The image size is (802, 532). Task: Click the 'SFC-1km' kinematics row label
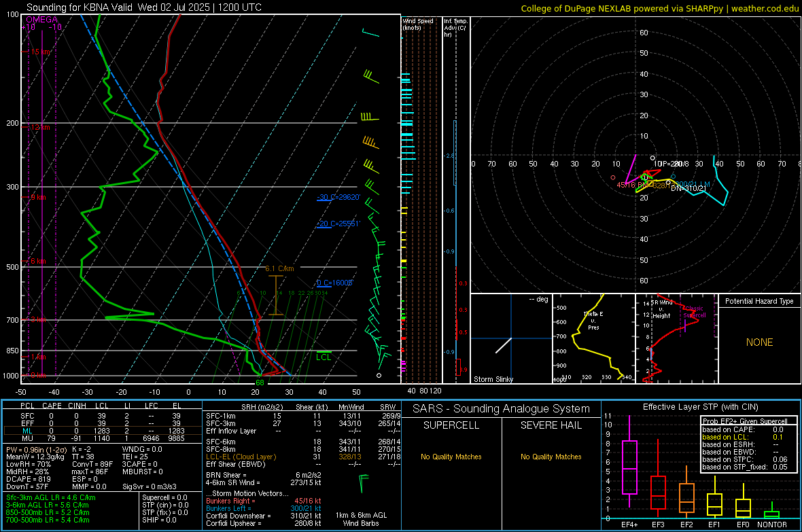pyautogui.click(x=220, y=416)
